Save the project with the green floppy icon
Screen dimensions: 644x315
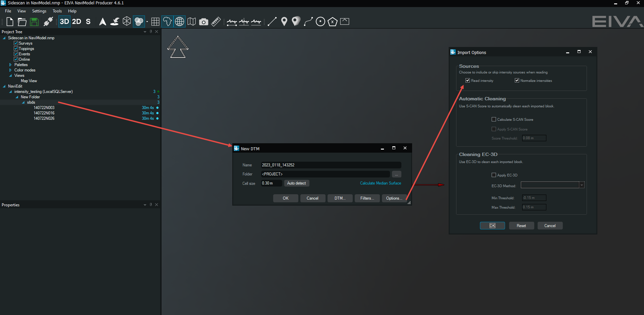click(x=34, y=22)
